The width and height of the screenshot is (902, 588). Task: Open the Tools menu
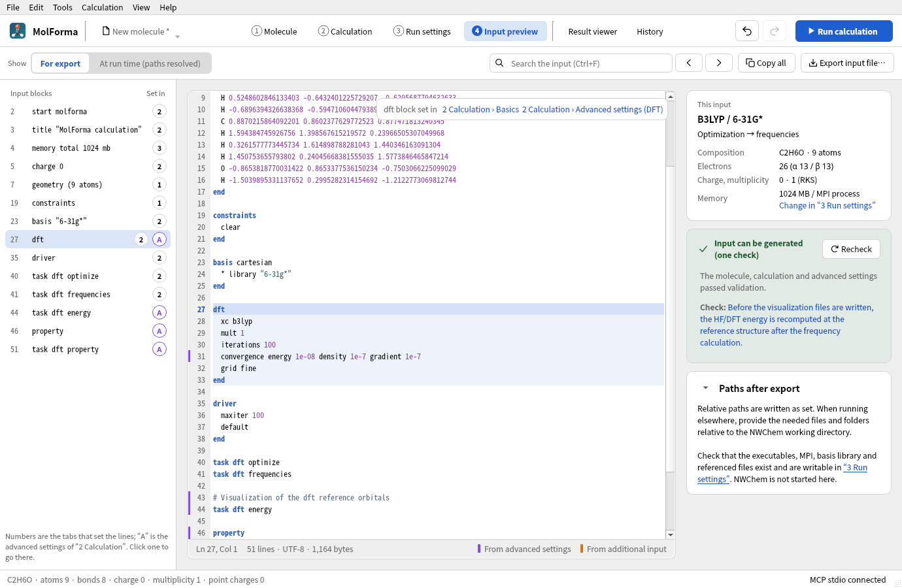63,7
